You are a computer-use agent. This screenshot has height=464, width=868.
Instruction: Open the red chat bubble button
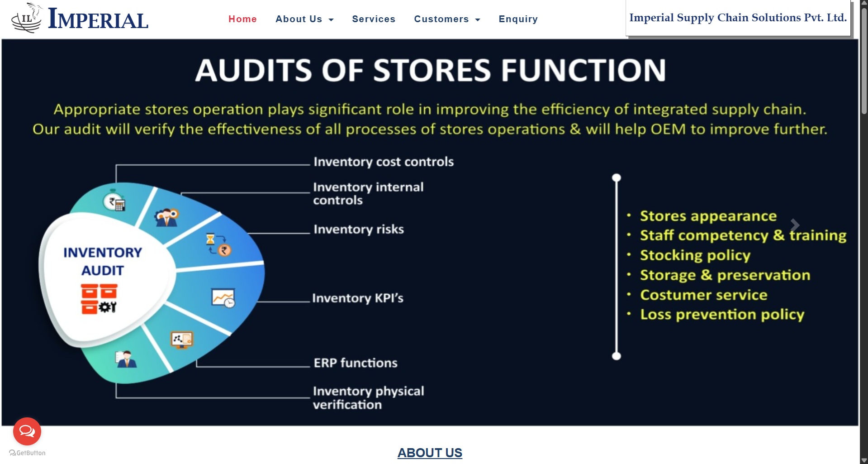(x=27, y=431)
